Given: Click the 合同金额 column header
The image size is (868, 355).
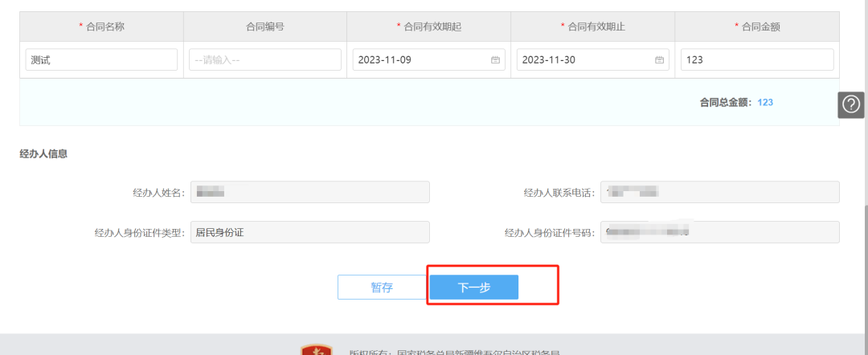Looking at the screenshot, I should (757, 27).
